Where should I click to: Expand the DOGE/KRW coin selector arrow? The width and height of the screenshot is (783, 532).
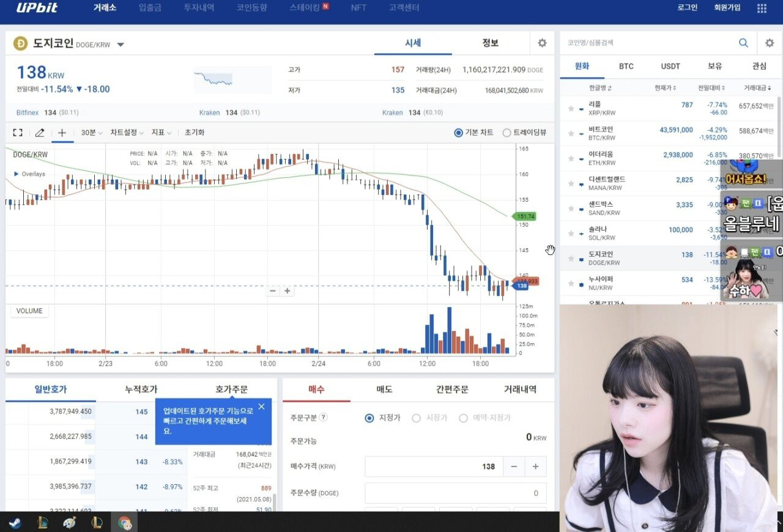coord(121,45)
